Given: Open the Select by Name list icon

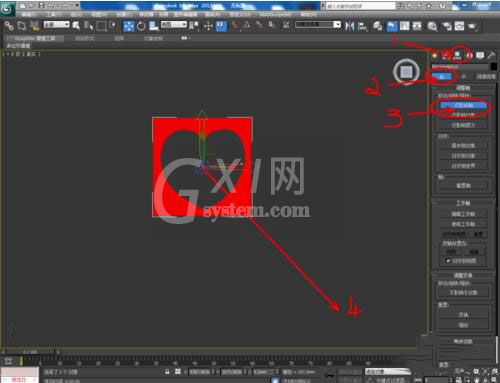Looking at the screenshot, I should coord(89,26).
